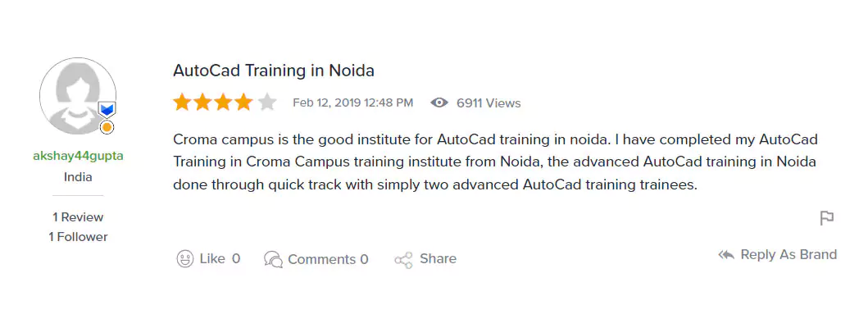
Task: Click the 6911 Views count
Action: pyautogui.click(x=489, y=103)
